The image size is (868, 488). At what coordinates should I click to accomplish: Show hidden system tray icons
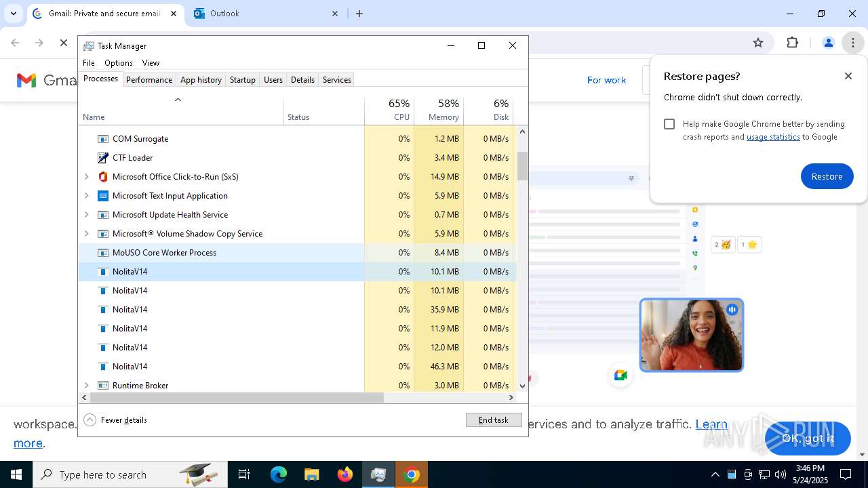click(x=715, y=474)
